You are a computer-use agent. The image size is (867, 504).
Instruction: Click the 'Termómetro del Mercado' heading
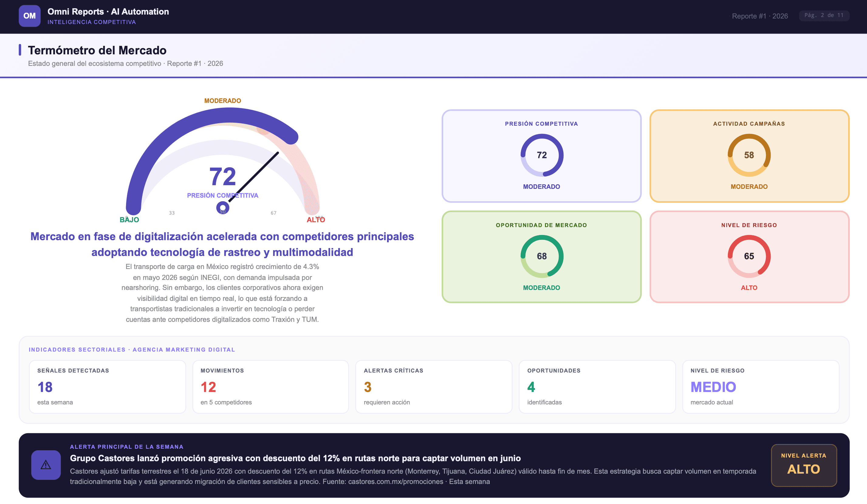click(x=97, y=50)
